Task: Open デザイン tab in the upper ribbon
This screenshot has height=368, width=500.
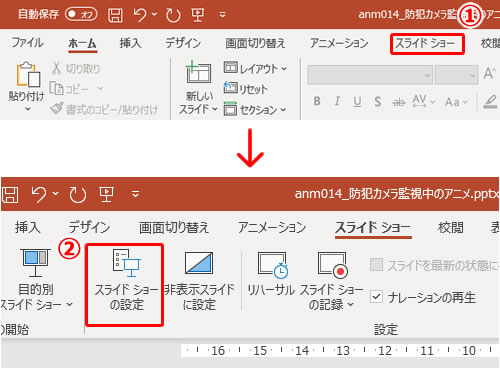Action: 183,43
